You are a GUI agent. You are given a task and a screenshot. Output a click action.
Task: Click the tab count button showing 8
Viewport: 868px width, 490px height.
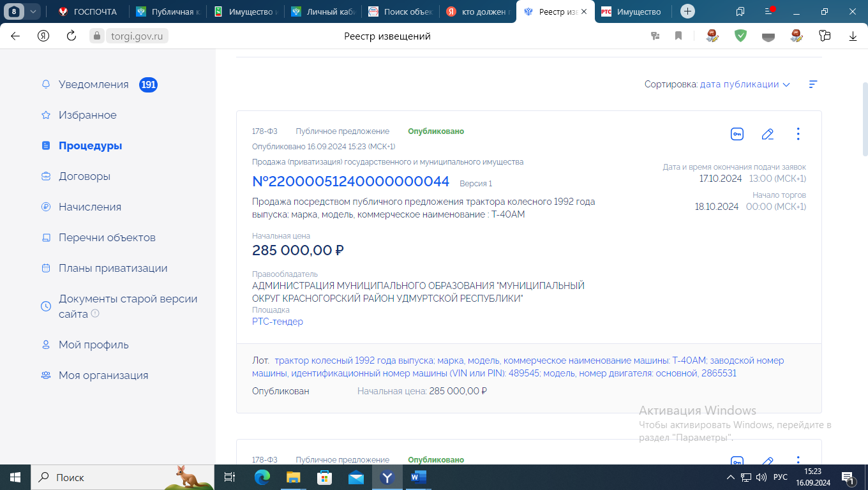(13, 11)
